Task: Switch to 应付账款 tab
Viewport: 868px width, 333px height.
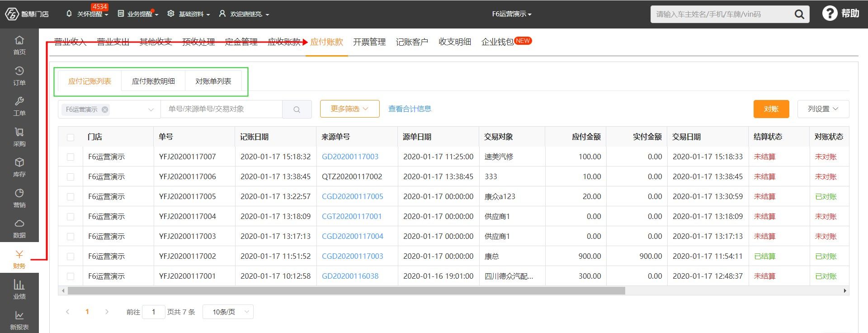Action: click(x=326, y=42)
